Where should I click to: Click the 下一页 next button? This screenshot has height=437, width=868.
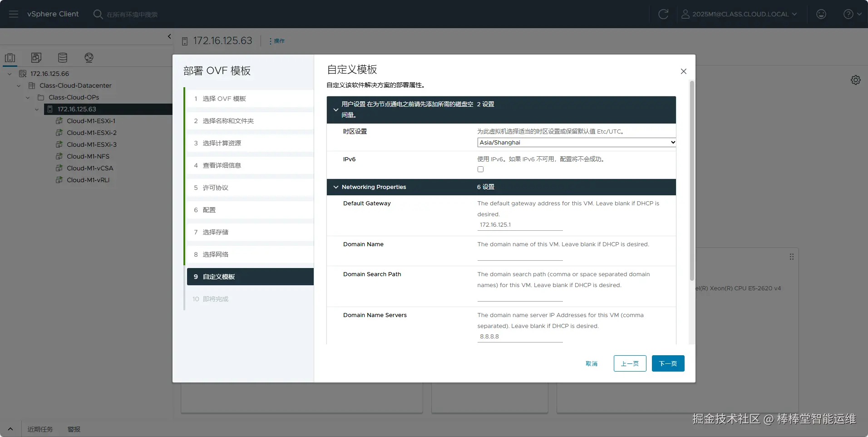tap(668, 363)
